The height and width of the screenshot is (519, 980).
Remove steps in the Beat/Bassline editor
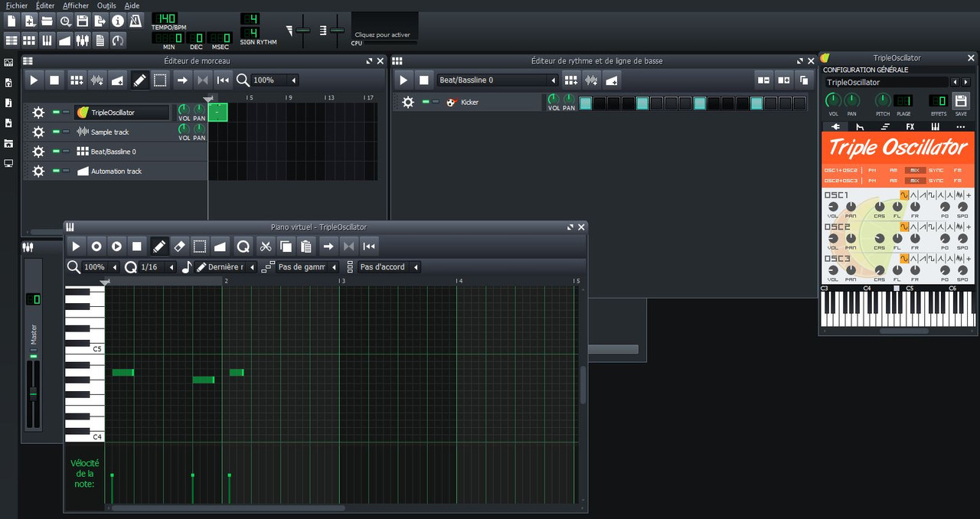click(x=763, y=80)
